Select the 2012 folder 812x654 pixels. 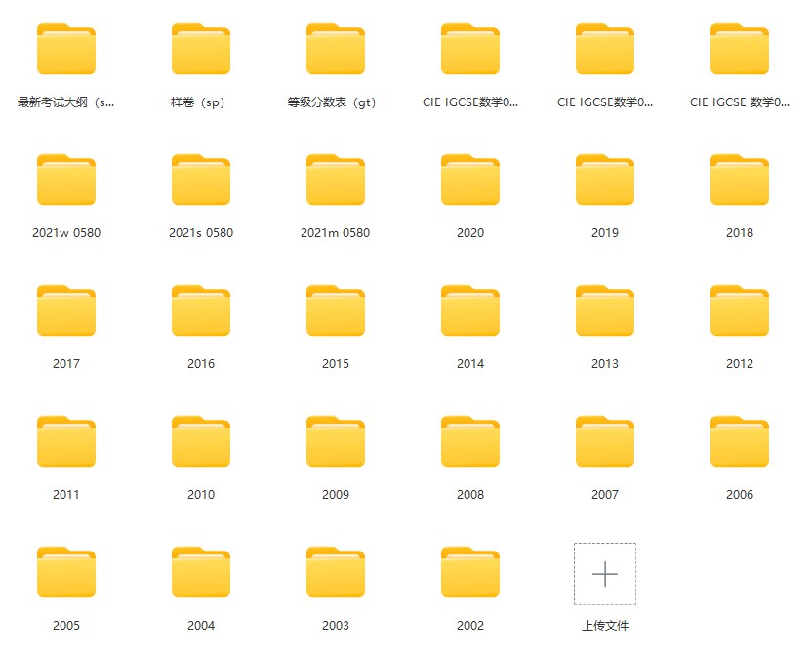pyautogui.click(x=740, y=310)
